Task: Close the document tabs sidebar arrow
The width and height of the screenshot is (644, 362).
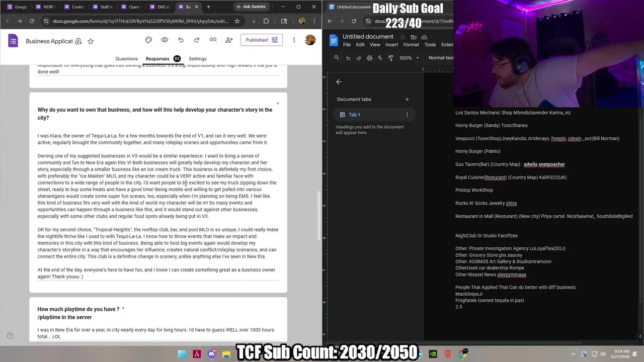Action: tap(339, 81)
